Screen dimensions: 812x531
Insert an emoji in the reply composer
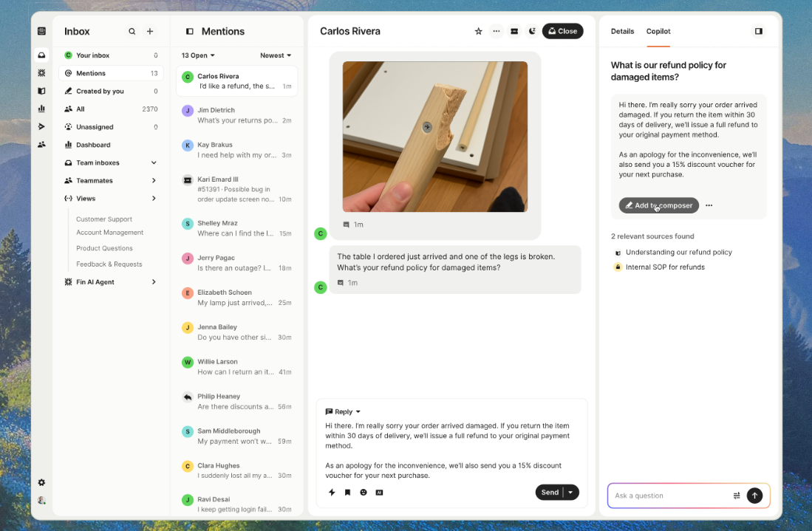364,493
